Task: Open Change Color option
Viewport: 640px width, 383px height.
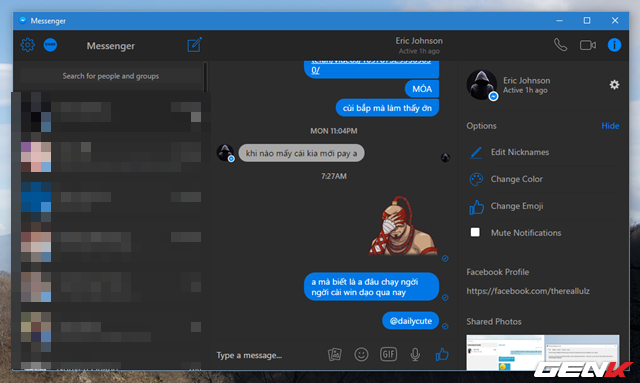Action: [x=516, y=179]
